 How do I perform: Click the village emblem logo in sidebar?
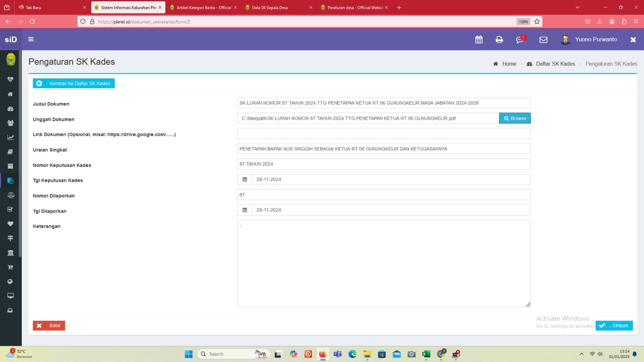point(11,60)
